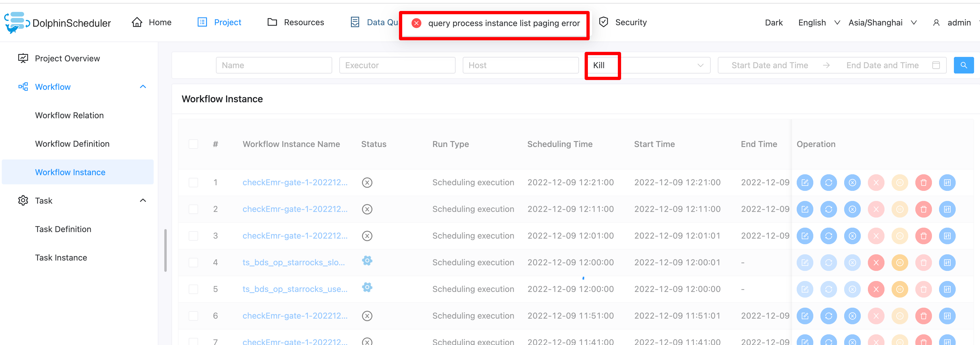Screen dimensions: 980x345
Task: Open the Resources menu
Action: coord(304,22)
